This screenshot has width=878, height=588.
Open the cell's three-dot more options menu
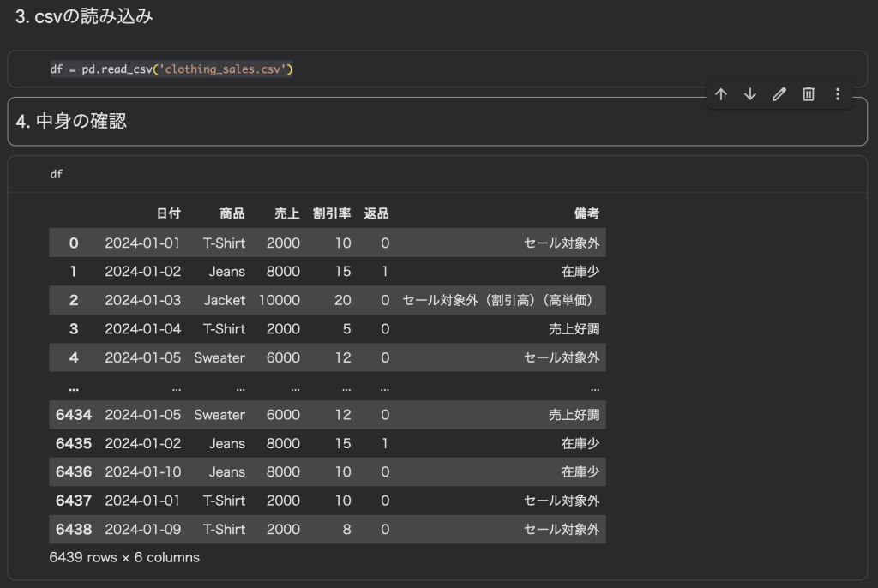point(838,94)
